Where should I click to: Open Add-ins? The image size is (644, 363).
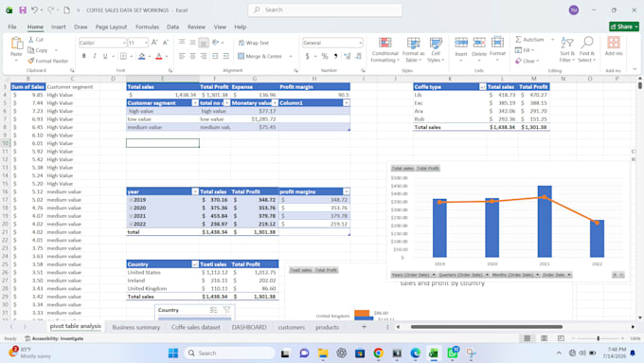click(x=614, y=46)
